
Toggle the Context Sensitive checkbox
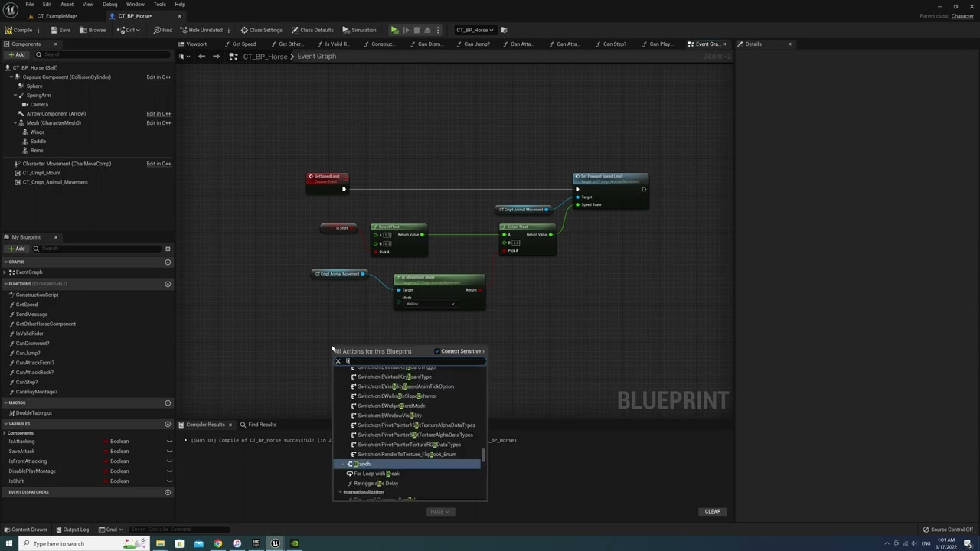click(x=437, y=351)
